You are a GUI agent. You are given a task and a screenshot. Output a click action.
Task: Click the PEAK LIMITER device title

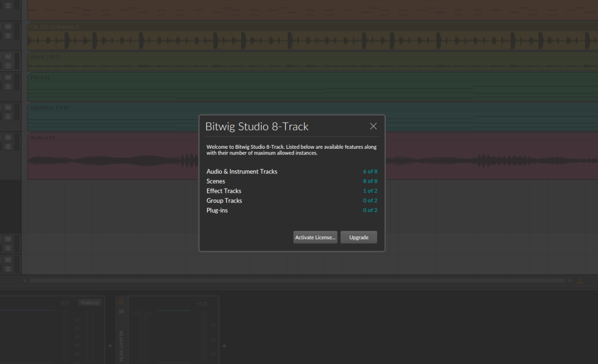point(121,346)
